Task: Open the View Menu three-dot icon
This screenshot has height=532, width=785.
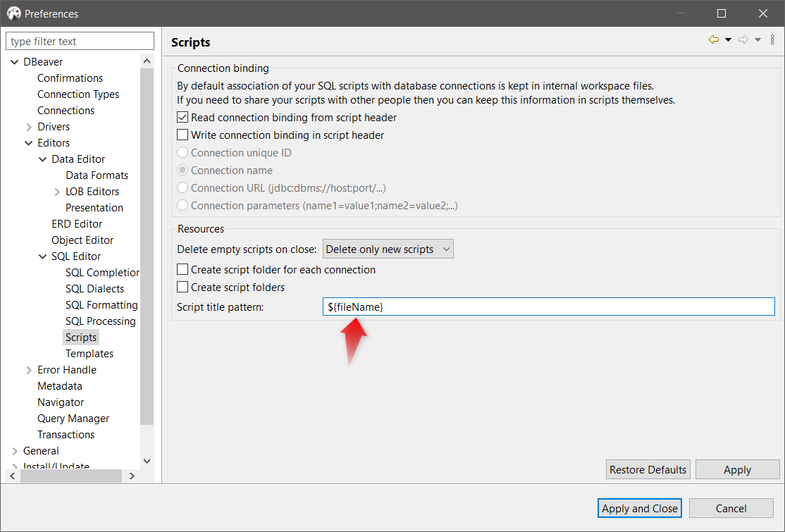Action: (x=772, y=39)
